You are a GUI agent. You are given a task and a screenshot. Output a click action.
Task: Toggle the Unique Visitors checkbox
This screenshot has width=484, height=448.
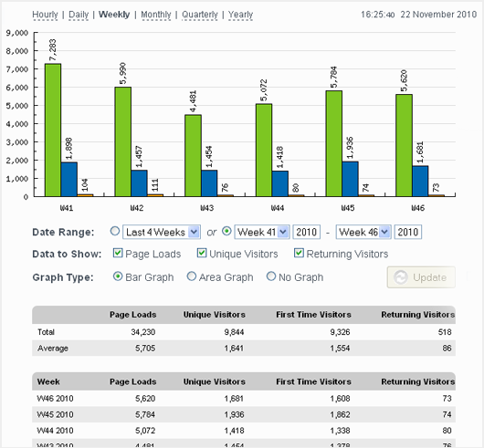202,253
